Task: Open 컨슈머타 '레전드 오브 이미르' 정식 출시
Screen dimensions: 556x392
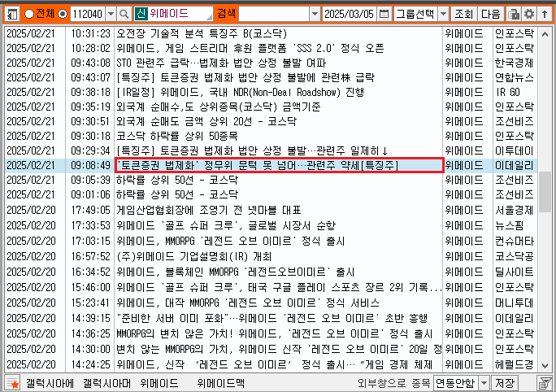Action: [x=231, y=241]
